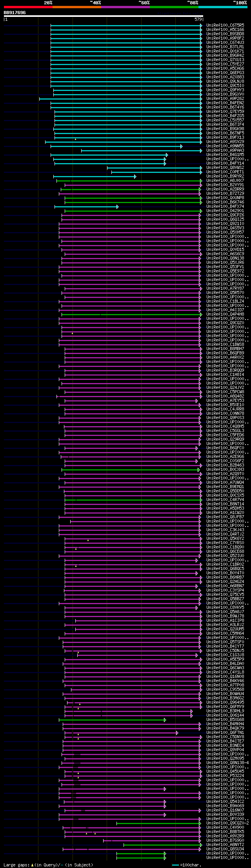Viewport: 251px width, 868px height.
Task: Click the green alignment bar for UniRef100_A8NYT2
Action: [x=163, y=845]
